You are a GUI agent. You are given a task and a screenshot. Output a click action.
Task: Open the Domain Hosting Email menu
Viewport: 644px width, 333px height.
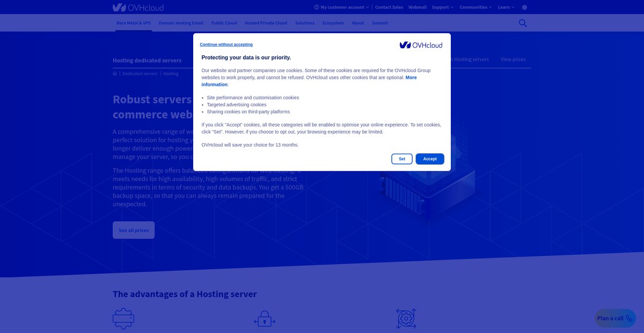[181, 23]
